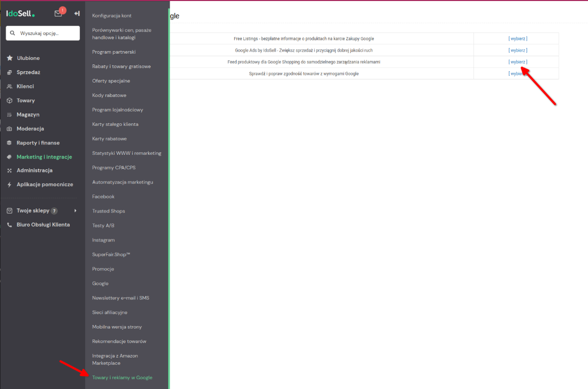Select Newslettery e-mail i SMS

(121, 298)
